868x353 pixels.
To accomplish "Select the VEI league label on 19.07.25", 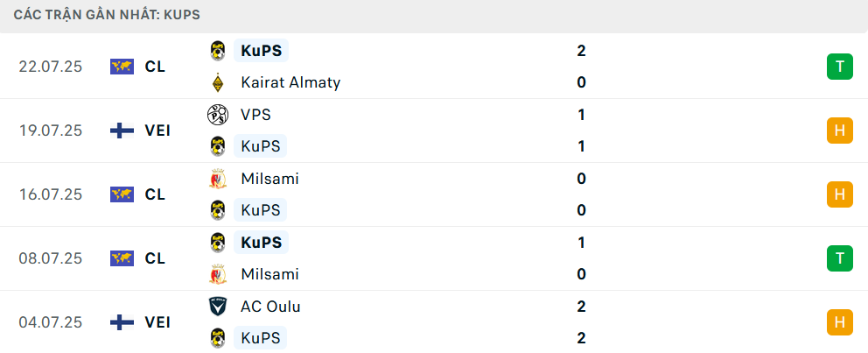I will click(157, 131).
